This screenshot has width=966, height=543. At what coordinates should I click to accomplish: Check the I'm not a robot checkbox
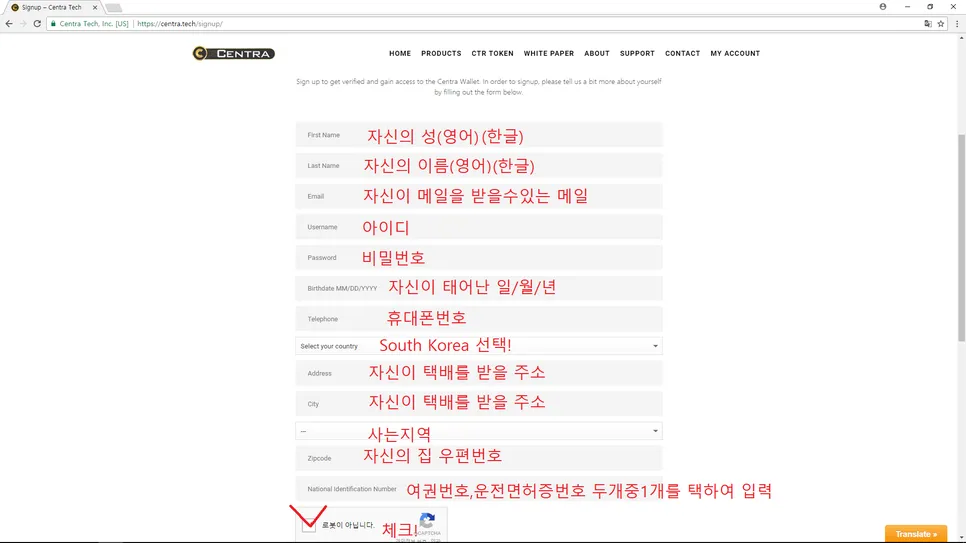[x=309, y=526]
